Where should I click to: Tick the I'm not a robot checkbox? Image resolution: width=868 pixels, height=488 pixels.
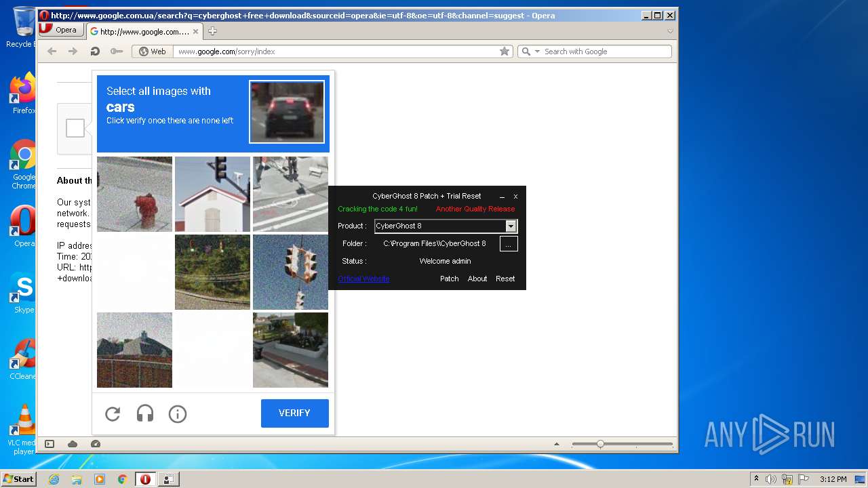[75, 128]
